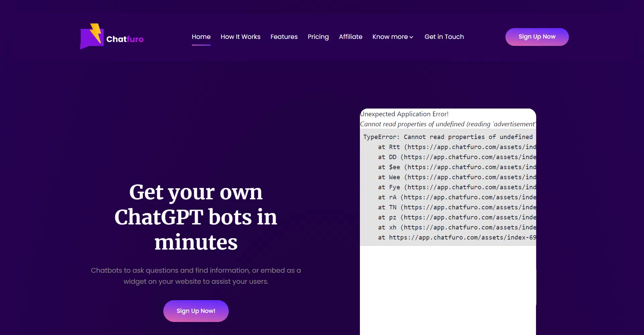The width and height of the screenshot is (644, 335).
Task: Click the Chatfuro lightning bolt logo
Action: click(92, 36)
